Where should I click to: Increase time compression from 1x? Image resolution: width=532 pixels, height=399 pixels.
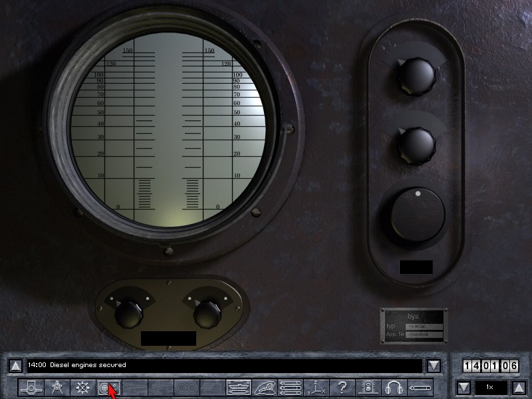pos(519,387)
